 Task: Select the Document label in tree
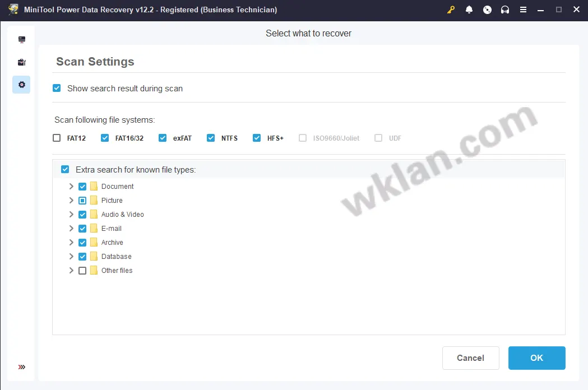click(x=117, y=187)
